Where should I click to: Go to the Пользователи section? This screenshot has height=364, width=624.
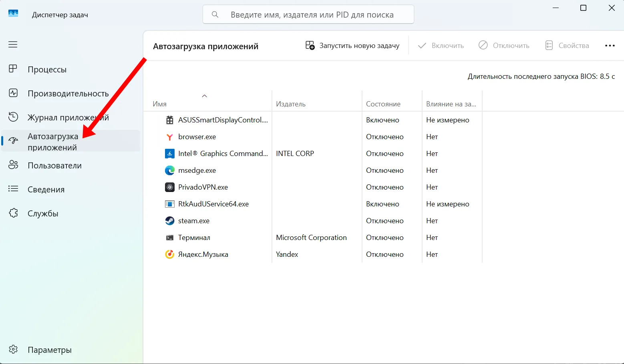tap(71, 165)
